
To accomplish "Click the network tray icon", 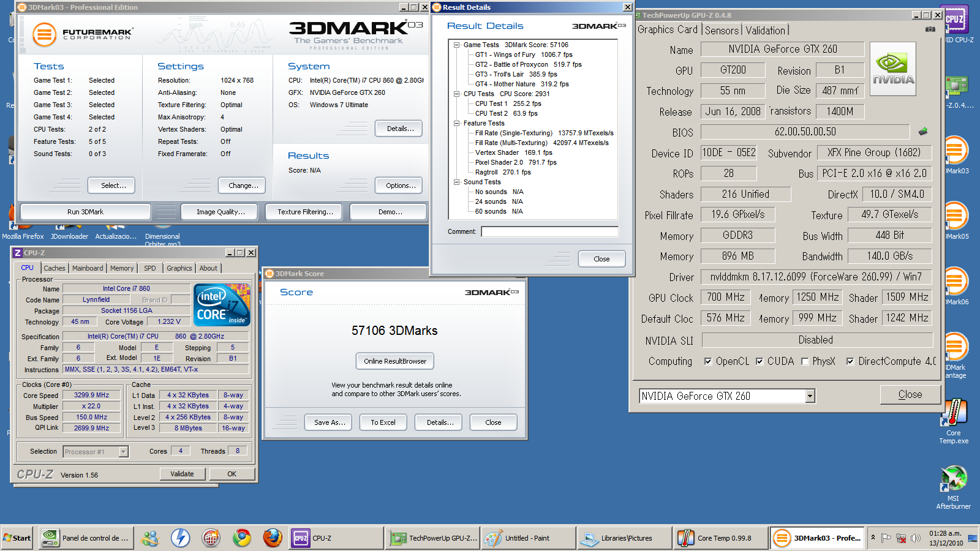I will pyautogui.click(x=901, y=538).
